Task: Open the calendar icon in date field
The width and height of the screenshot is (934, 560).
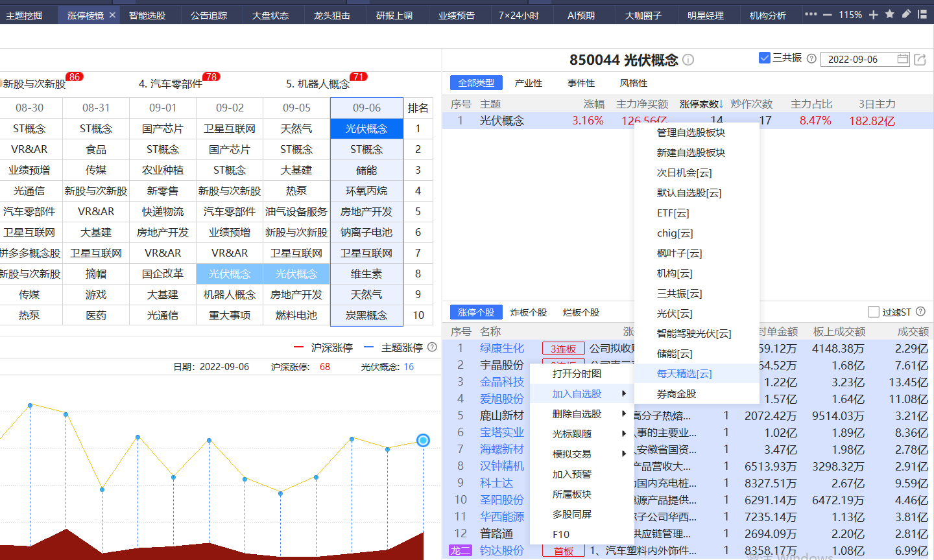Action: (x=902, y=59)
